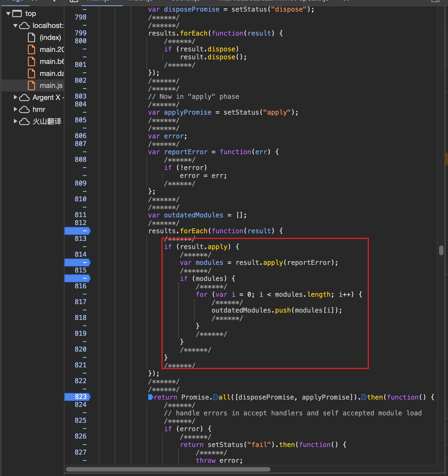This screenshot has width=448, height=476.
Task: Expand the Argent X tree node
Action: point(15,97)
